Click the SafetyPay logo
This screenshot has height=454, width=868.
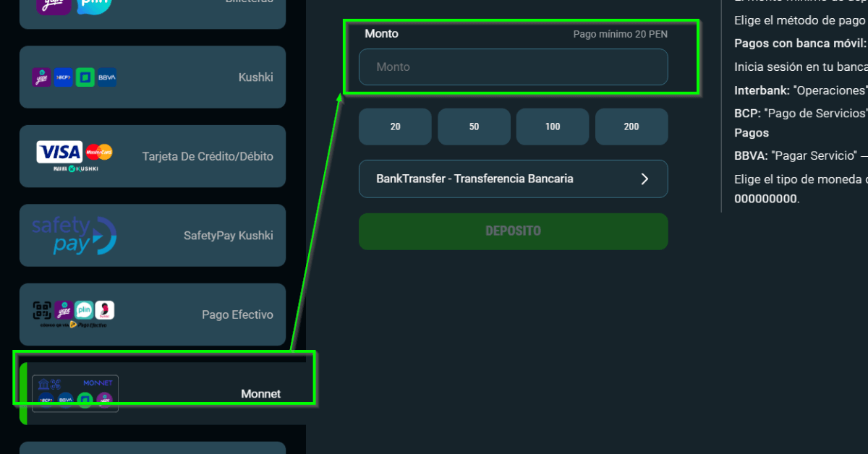point(74,235)
